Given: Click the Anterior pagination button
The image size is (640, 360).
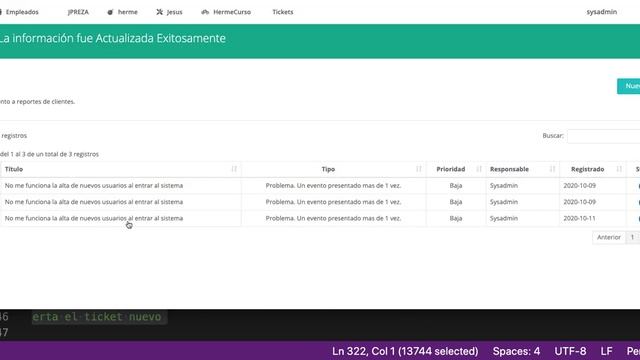Looking at the screenshot, I should coord(609,237).
